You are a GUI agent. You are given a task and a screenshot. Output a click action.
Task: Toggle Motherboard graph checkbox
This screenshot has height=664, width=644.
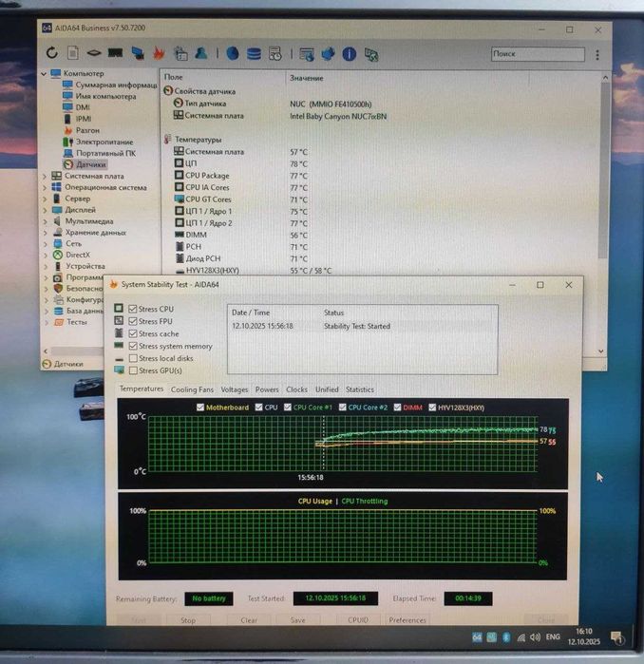[x=200, y=407]
